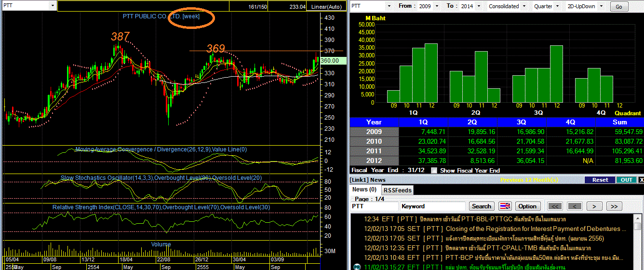Jump to the last news page with >>
The image size is (644, 270).
[x=613, y=206]
